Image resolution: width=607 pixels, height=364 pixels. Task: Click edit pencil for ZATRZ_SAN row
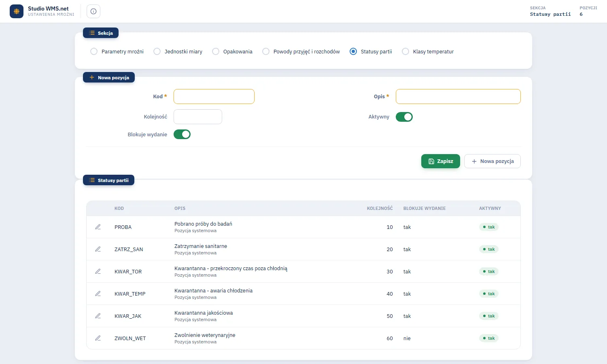[x=98, y=249]
